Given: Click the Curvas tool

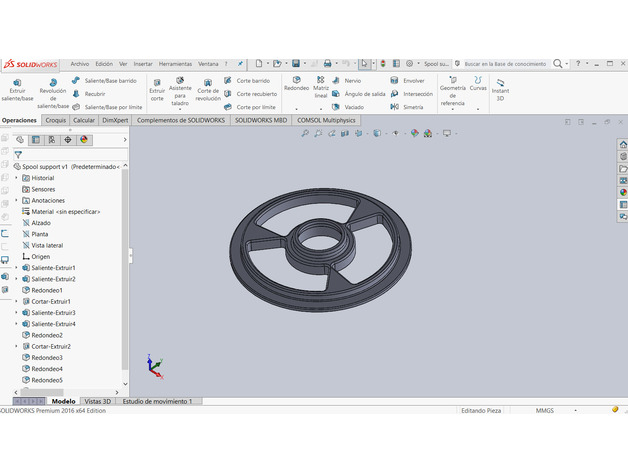Looking at the screenshot, I should click(x=478, y=84).
